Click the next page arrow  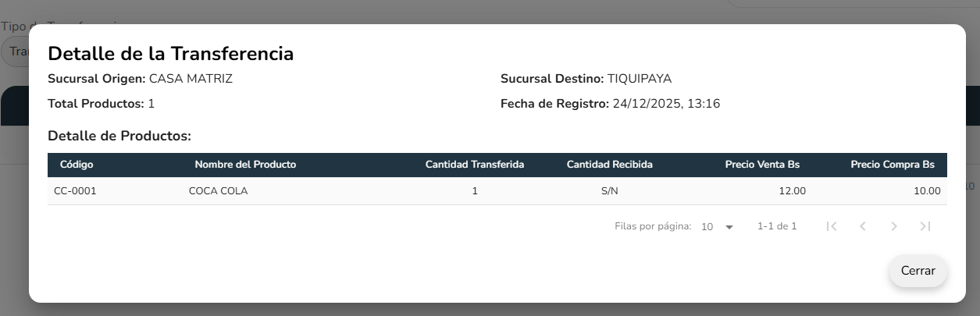(x=894, y=226)
